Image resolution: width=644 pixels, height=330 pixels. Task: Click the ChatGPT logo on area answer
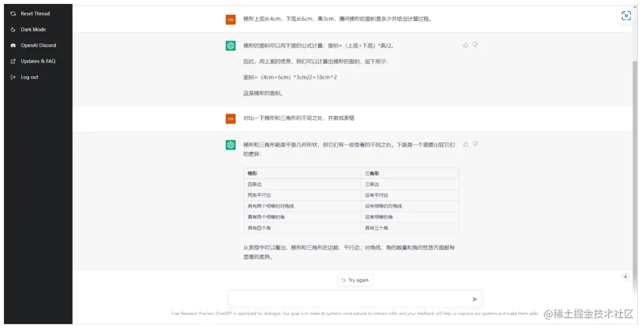231,45
